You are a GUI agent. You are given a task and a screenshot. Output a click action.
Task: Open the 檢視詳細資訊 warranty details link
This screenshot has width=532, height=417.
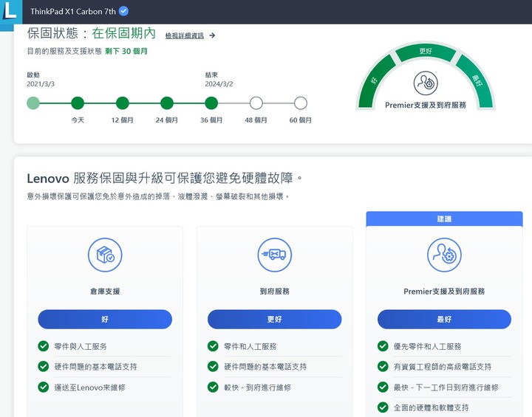[185, 35]
